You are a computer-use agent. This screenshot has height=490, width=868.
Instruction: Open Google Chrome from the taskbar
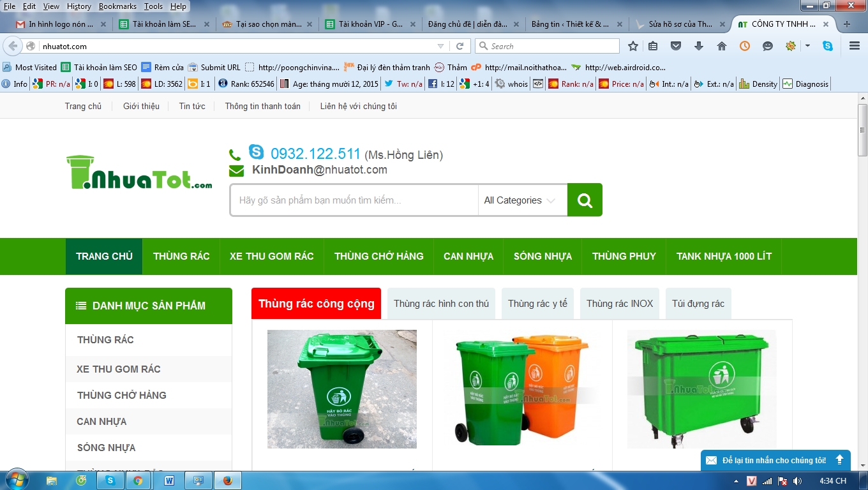(x=138, y=480)
